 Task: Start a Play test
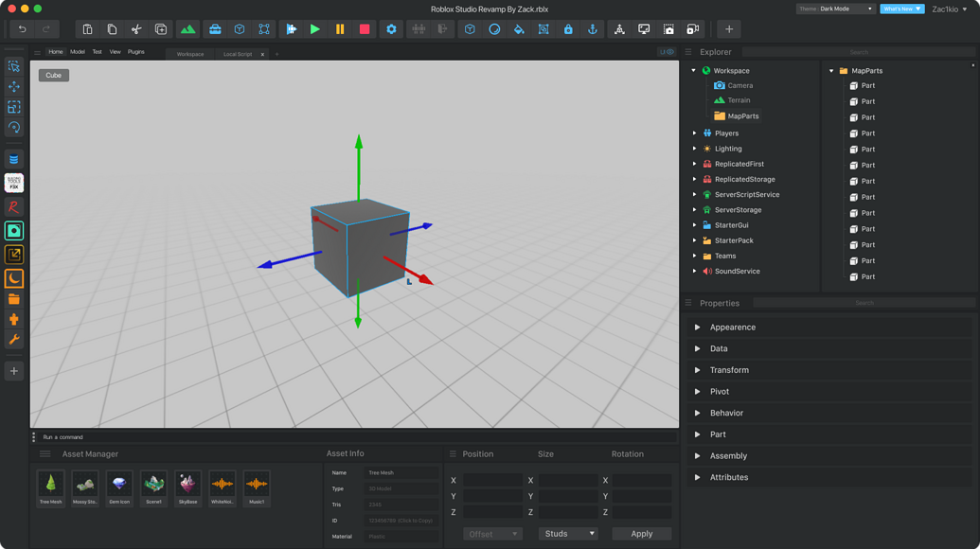[x=315, y=29]
